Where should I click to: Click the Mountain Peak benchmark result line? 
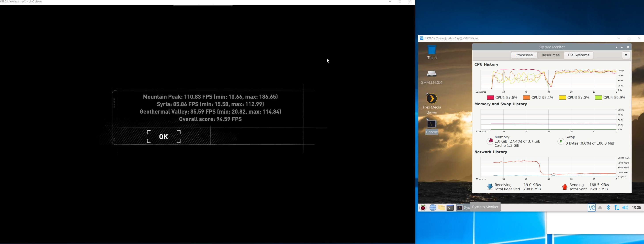point(210,97)
